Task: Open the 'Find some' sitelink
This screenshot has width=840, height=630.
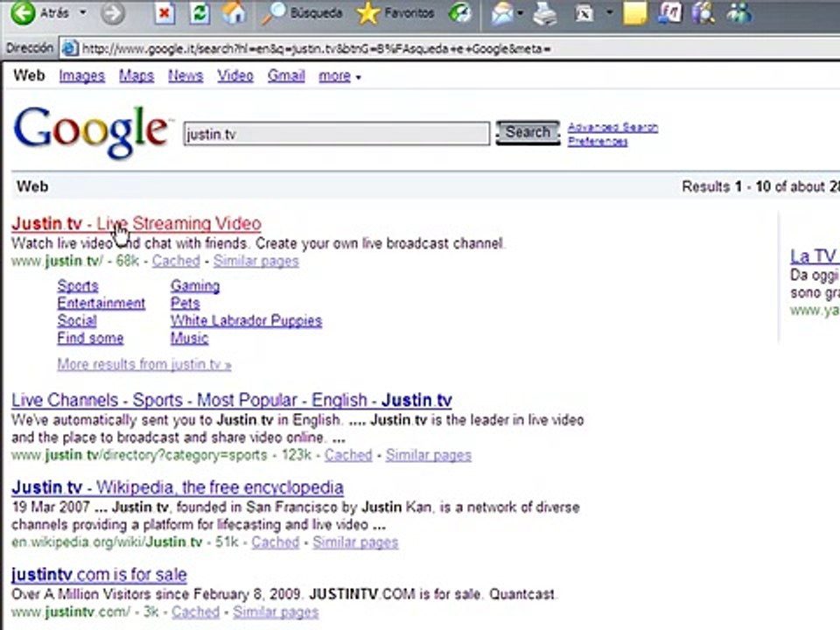Action: click(x=90, y=338)
